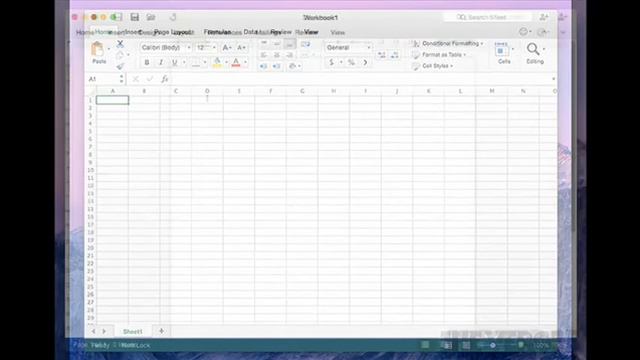Go to next sheet with right arrow

click(x=104, y=331)
